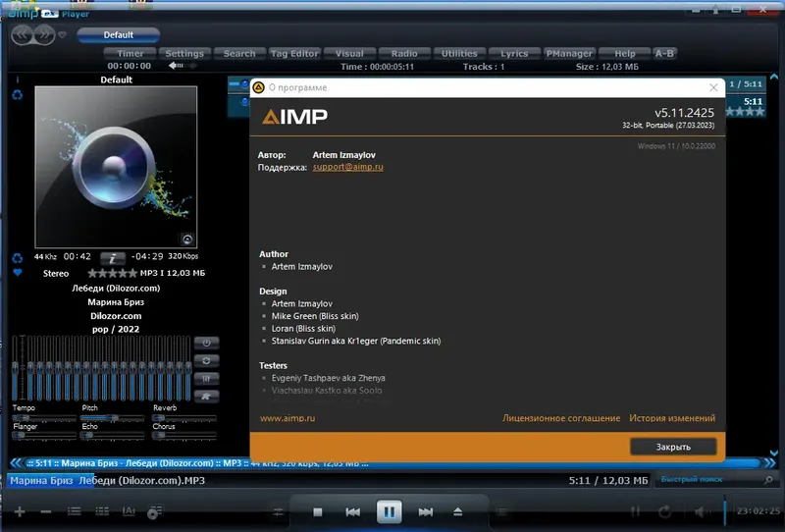
Task: Toggle the favorite heart icon
Action: [x=18, y=273]
